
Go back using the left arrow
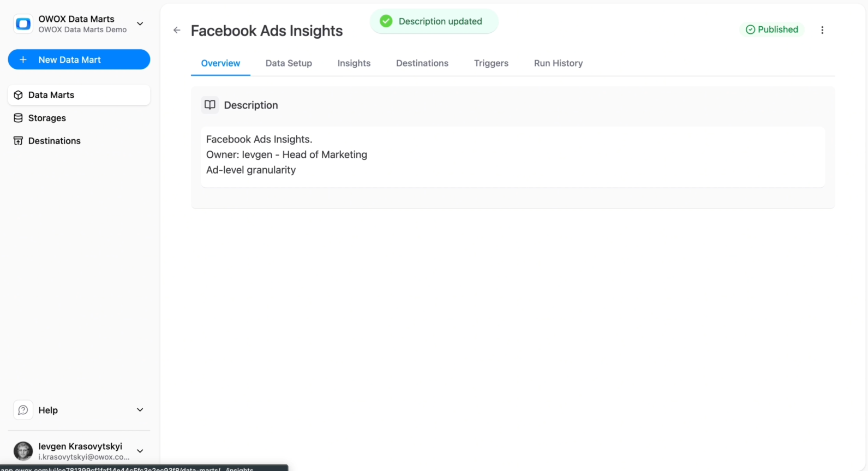click(177, 30)
